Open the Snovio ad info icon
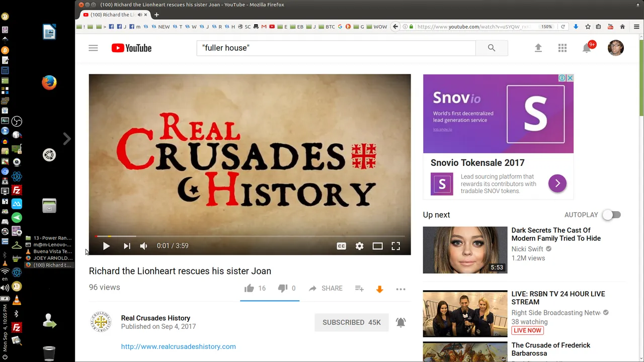The width and height of the screenshot is (644, 362). click(x=562, y=78)
